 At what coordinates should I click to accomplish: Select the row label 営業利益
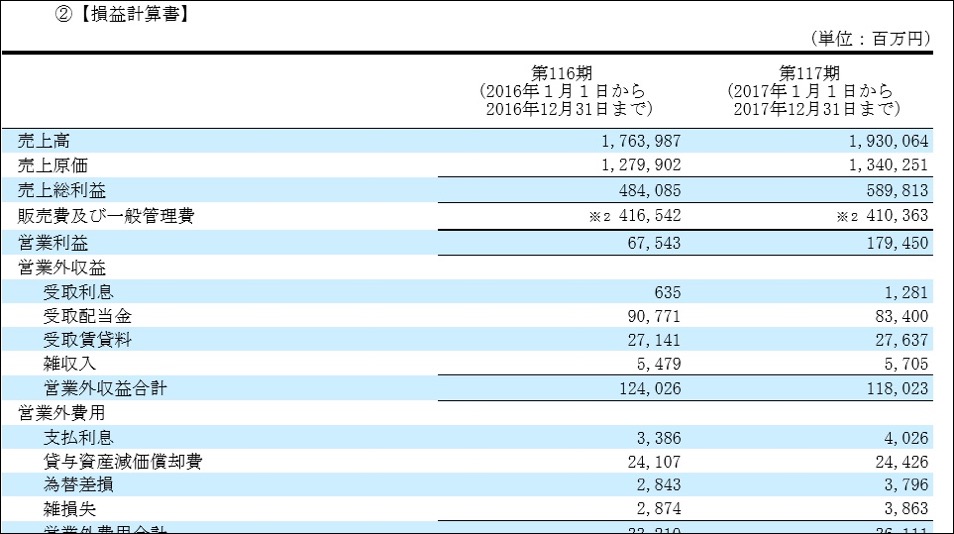[53, 243]
